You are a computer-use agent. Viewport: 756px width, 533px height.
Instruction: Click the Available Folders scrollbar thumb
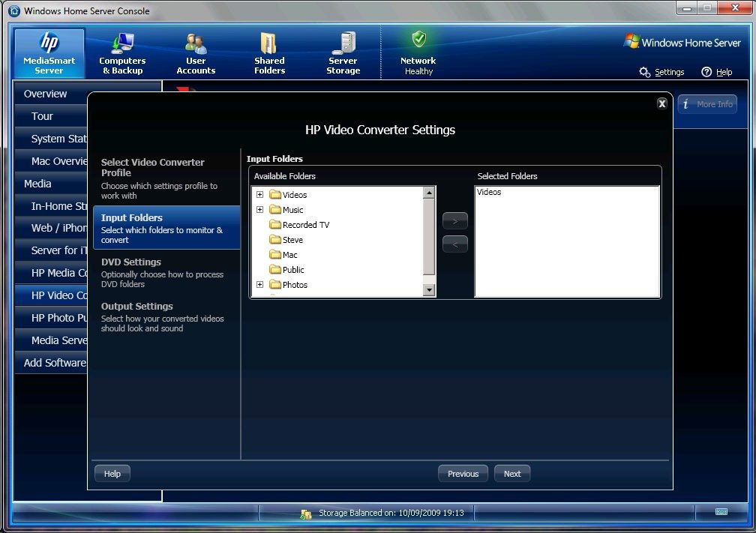[429, 237]
